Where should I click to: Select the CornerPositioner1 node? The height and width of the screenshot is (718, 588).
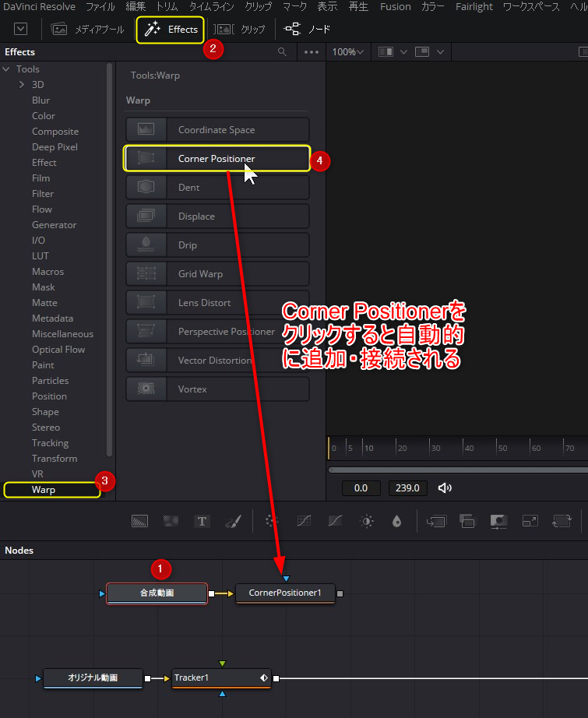pos(285,593)
